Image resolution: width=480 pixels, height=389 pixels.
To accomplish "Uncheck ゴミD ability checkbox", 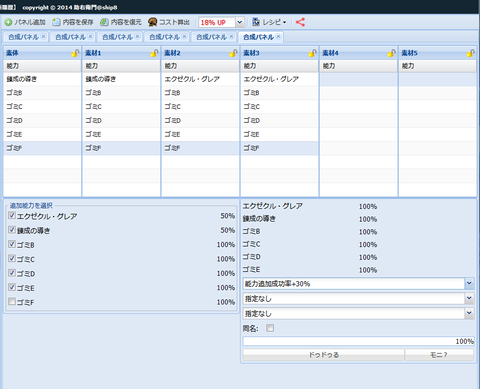I will pyautogui.click(x=12, y=273).
